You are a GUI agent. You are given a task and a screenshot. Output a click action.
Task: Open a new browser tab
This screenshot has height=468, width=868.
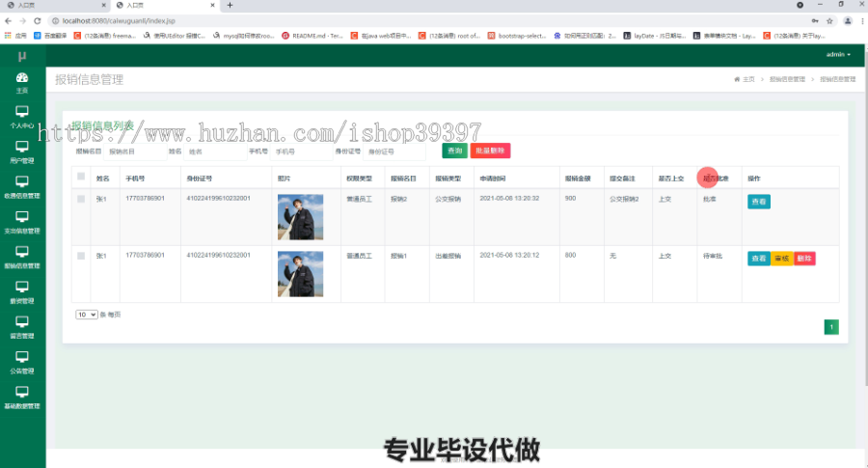click(230, 5)
